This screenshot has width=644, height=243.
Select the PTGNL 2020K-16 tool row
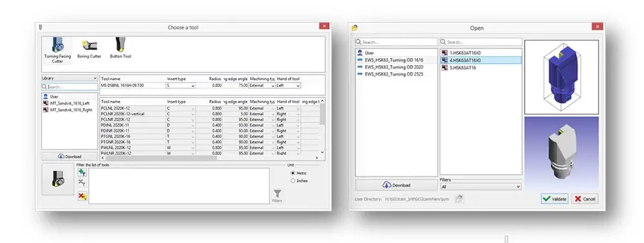click(x=209, y=137)
